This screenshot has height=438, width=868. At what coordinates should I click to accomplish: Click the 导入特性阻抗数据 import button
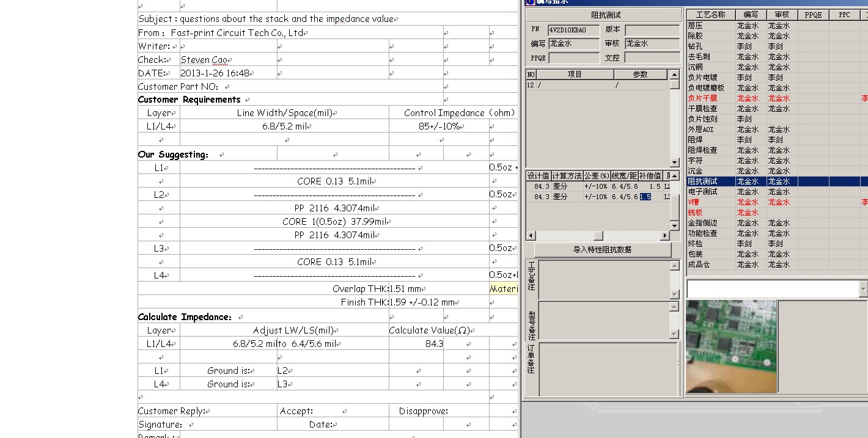tap(602, 250)
